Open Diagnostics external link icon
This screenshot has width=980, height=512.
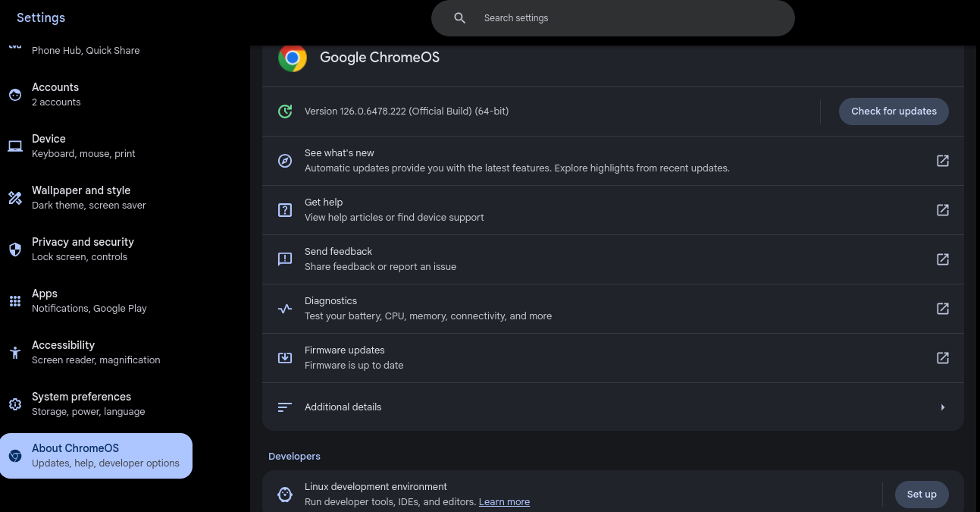coord(943,309)
